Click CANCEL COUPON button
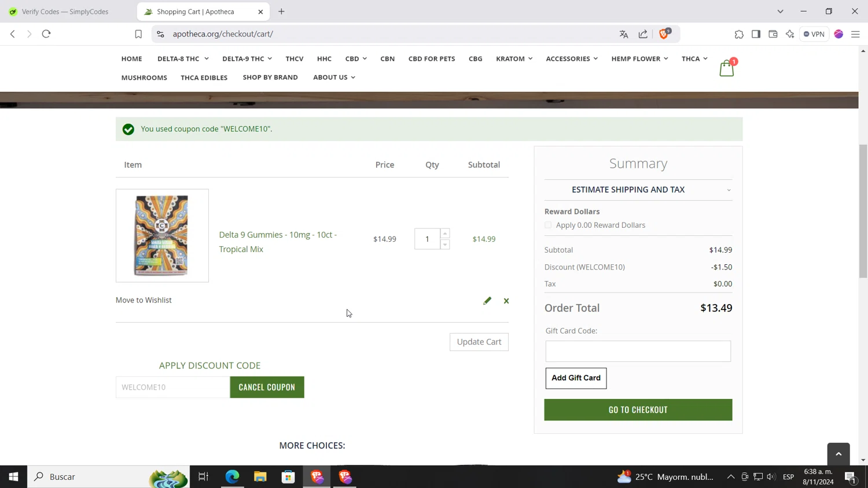868x488 pixels. (x=267, y=387)
